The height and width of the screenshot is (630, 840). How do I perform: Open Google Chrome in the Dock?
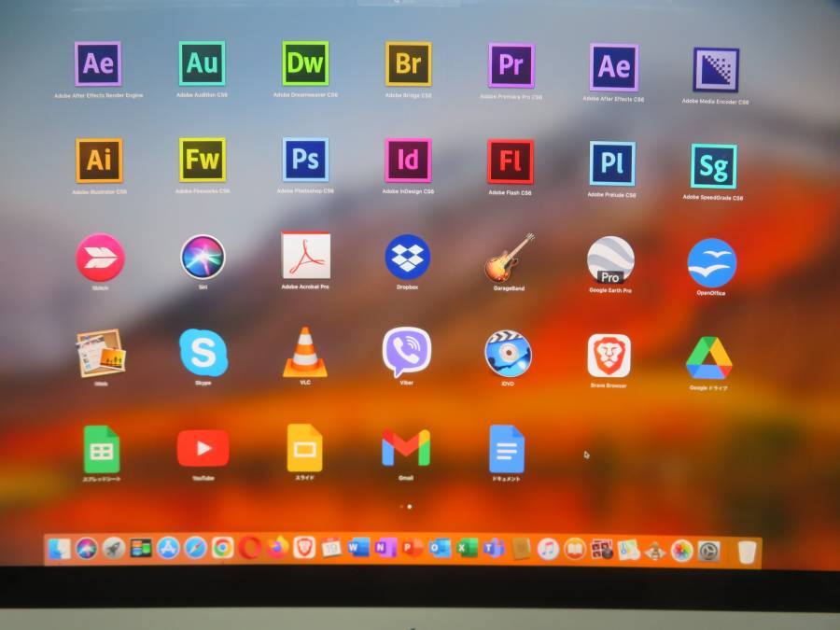(x=223, y=548)
